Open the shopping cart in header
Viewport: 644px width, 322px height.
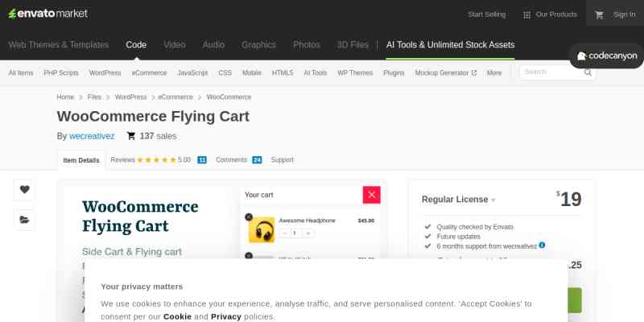[599, 14]
